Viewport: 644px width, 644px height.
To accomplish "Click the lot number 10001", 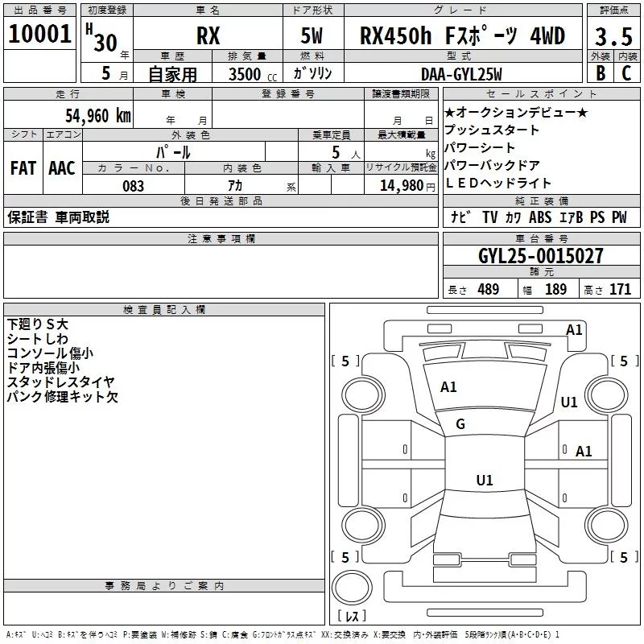I will [39, 34].
